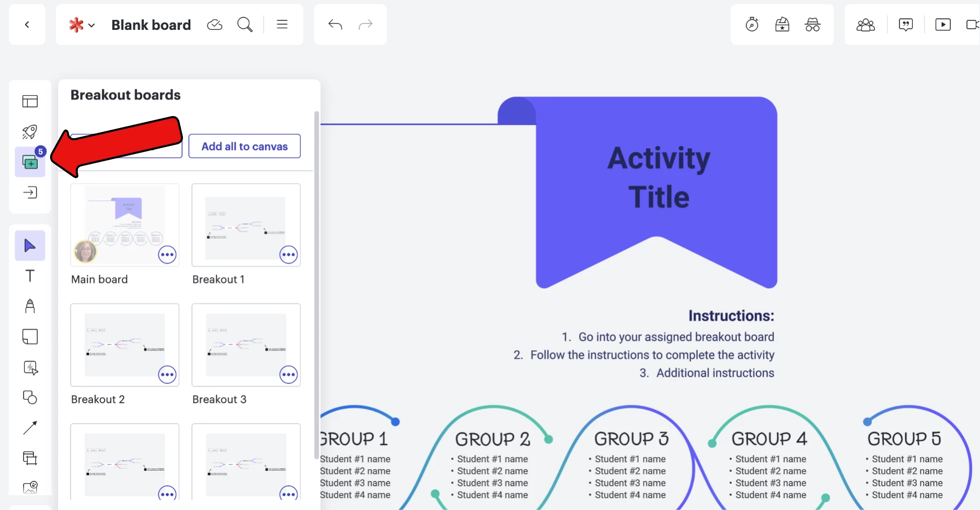Screen dimensions: 980x510
Task: Open the Lucidspark logo dropdown menu
Action: point(82,25)
